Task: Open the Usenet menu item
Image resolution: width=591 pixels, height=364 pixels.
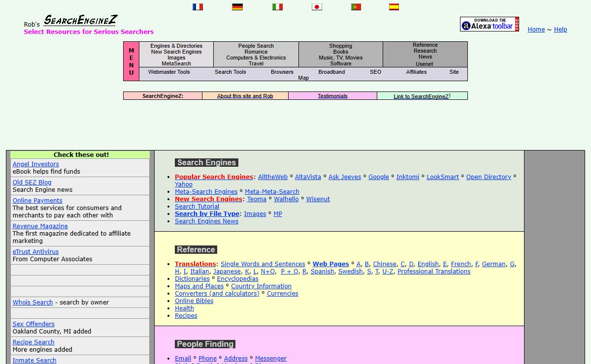Action: 425,64
